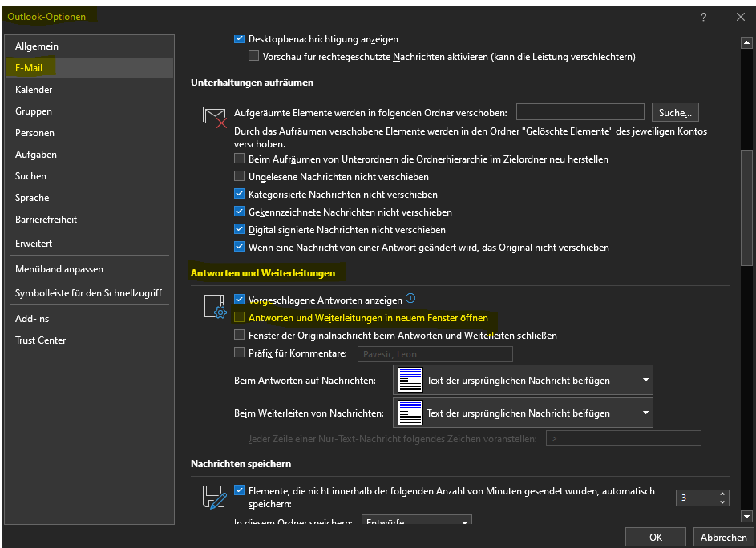
Task: Open Erweitert options category
Action: pos(89,244)
